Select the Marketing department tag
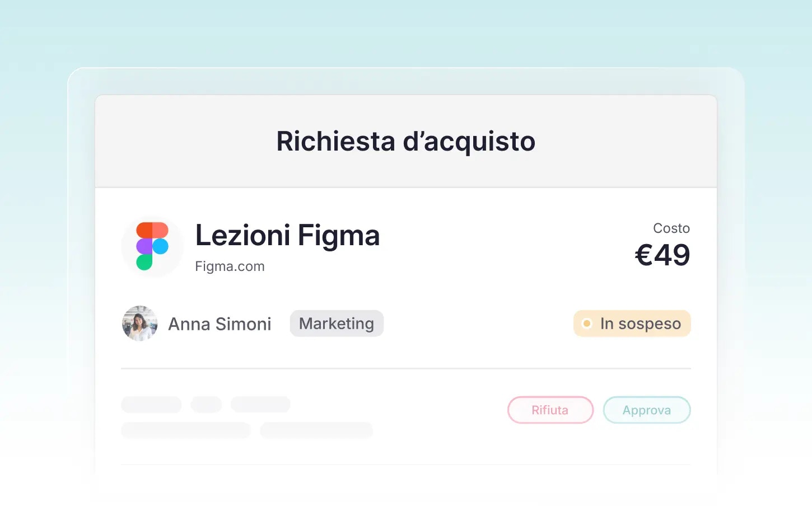Image resolution: width=812 pixels, height=515 pixels. tap(337, 324)
